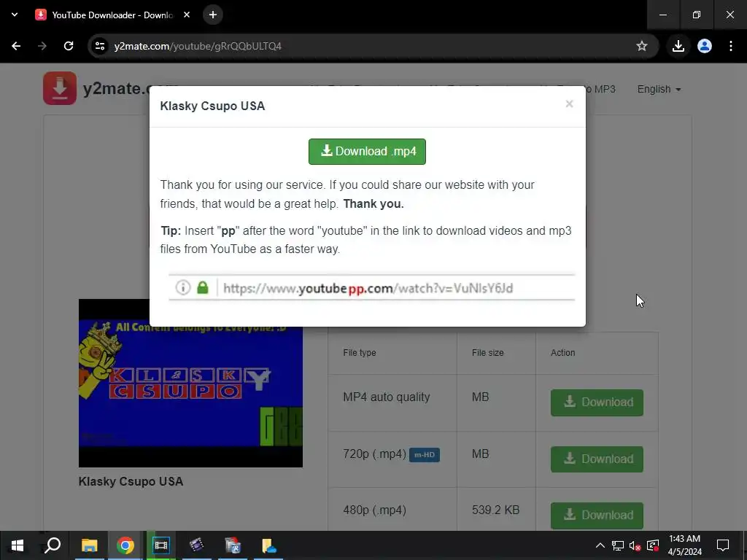Click the 480p (.mp4) label
747x560 pixels.
click(374, 510)
